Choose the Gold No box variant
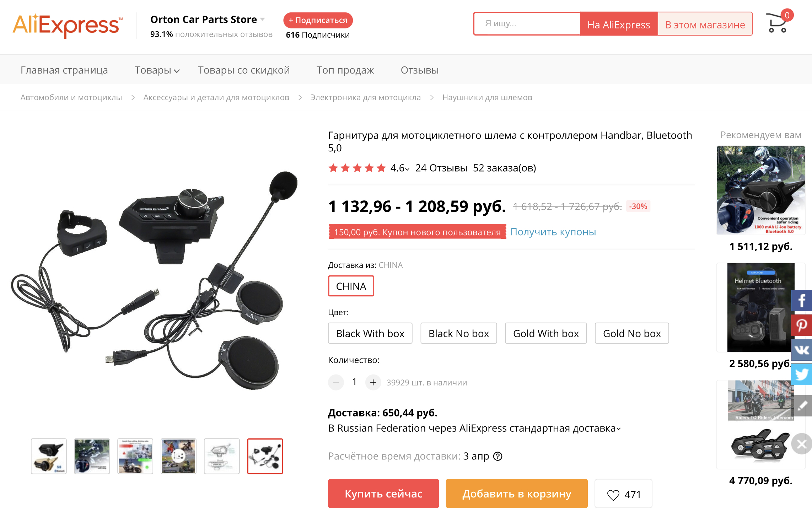 [x=631, y=333]
